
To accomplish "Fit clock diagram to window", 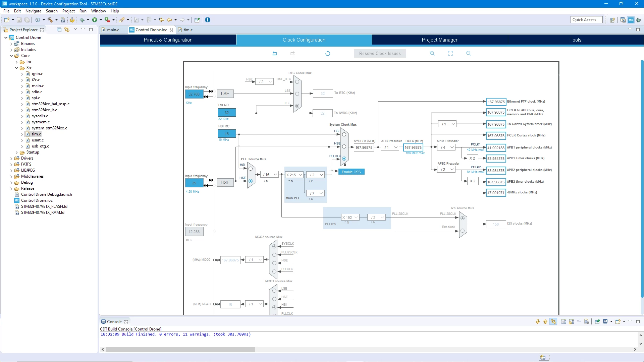I will (x=450, y=53).
